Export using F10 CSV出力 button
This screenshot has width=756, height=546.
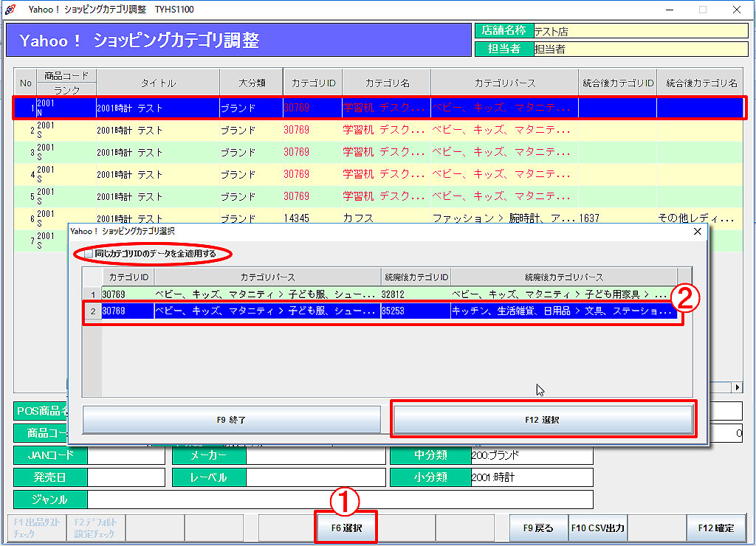pos(597,528)
